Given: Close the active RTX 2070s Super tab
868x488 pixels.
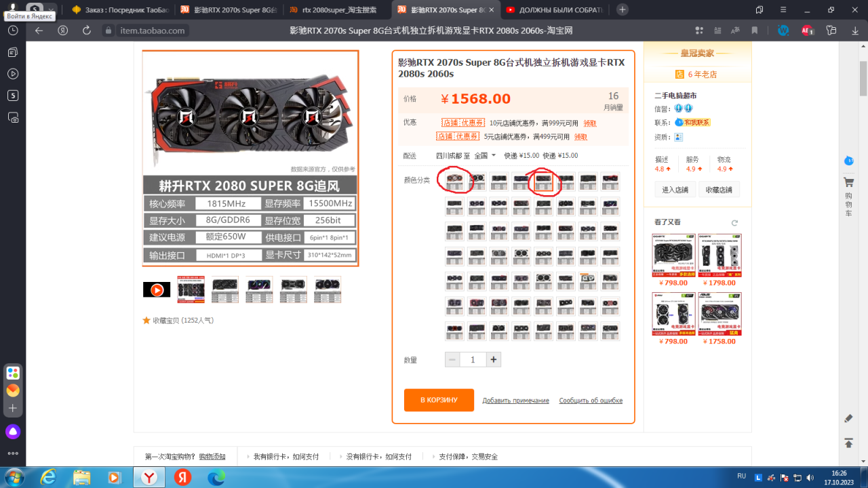Looking at the screenshot, I should 492,9.
